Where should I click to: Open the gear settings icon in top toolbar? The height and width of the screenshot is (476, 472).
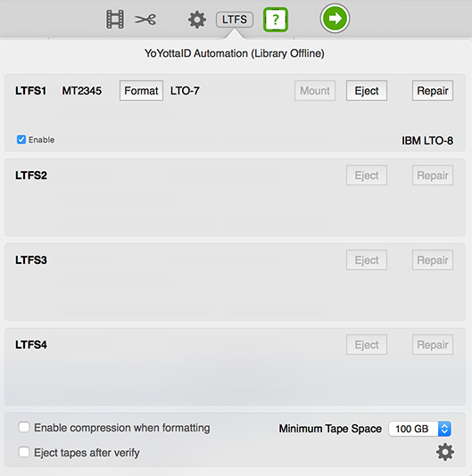click(197, 20)
